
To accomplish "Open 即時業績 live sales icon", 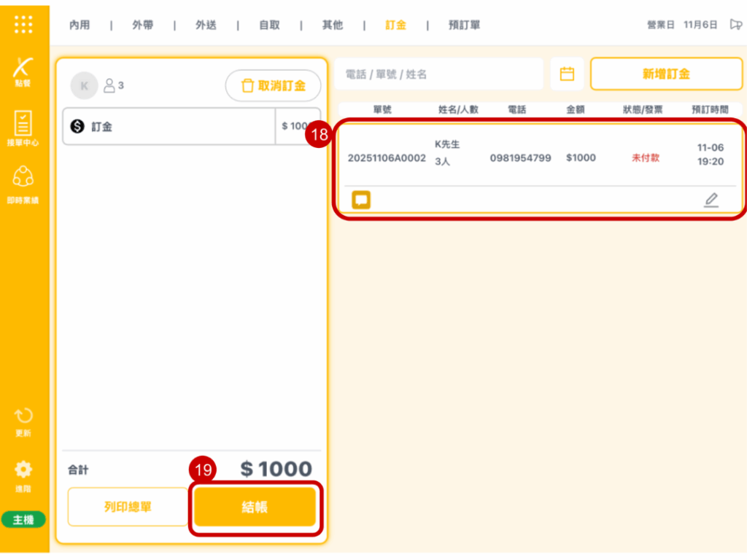I will click(x=23, y=182).
